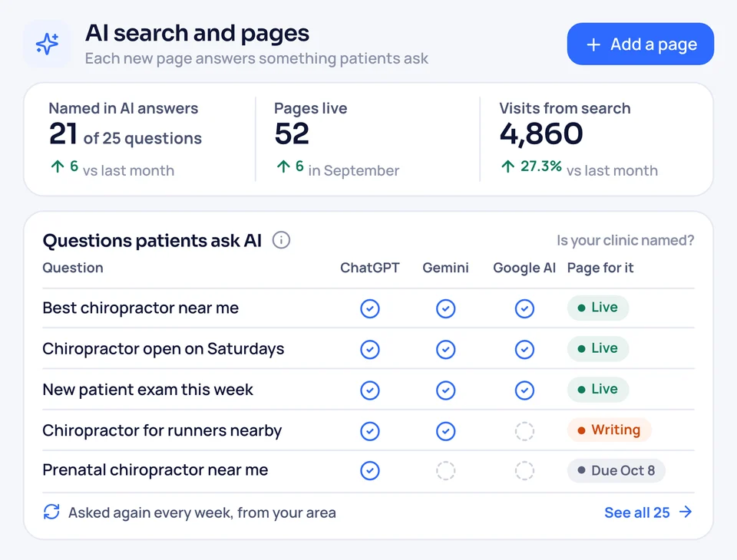Click Live badge for New patient exam this week
Image resolution: width=737 pixels, height=560 pixels.
click(598, 390)
